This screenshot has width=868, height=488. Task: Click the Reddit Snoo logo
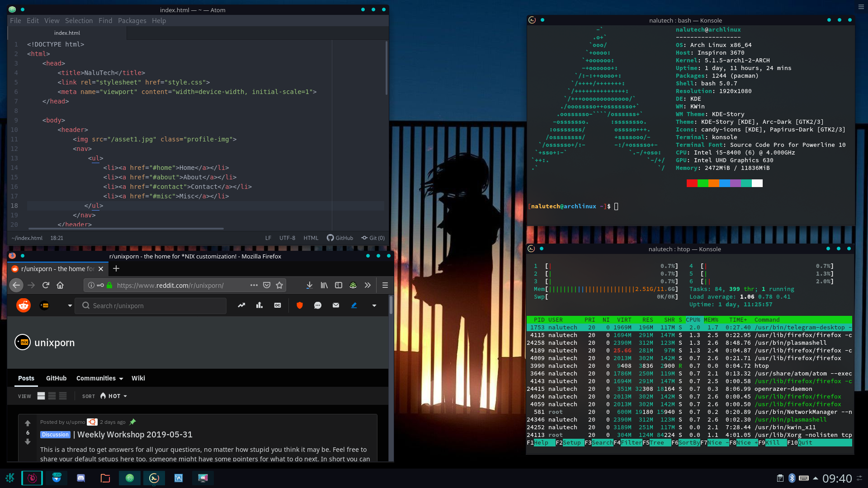click(x=24, y=305)
